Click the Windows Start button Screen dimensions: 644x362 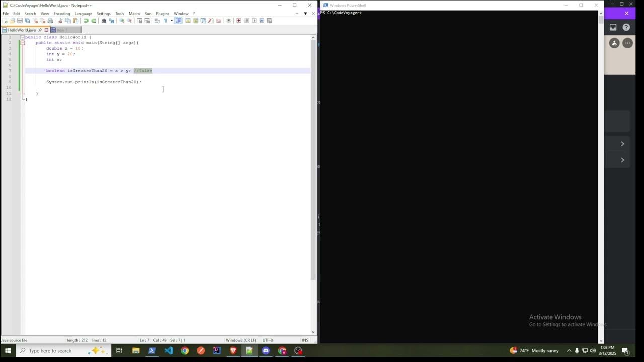(x=8, y=351)
